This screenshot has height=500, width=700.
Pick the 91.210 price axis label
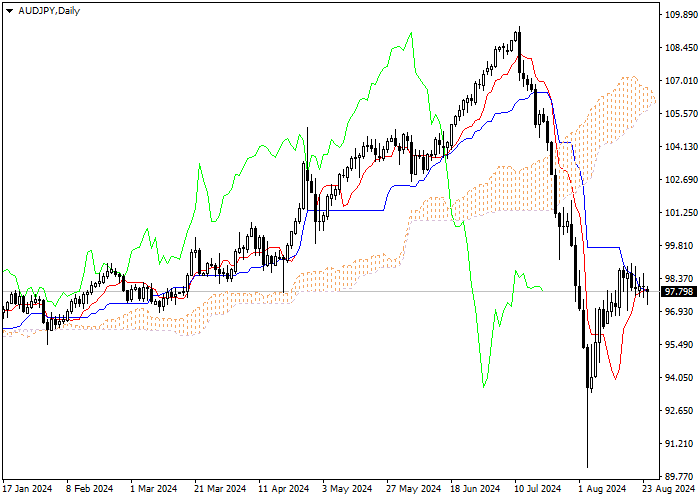coord(679,444)
